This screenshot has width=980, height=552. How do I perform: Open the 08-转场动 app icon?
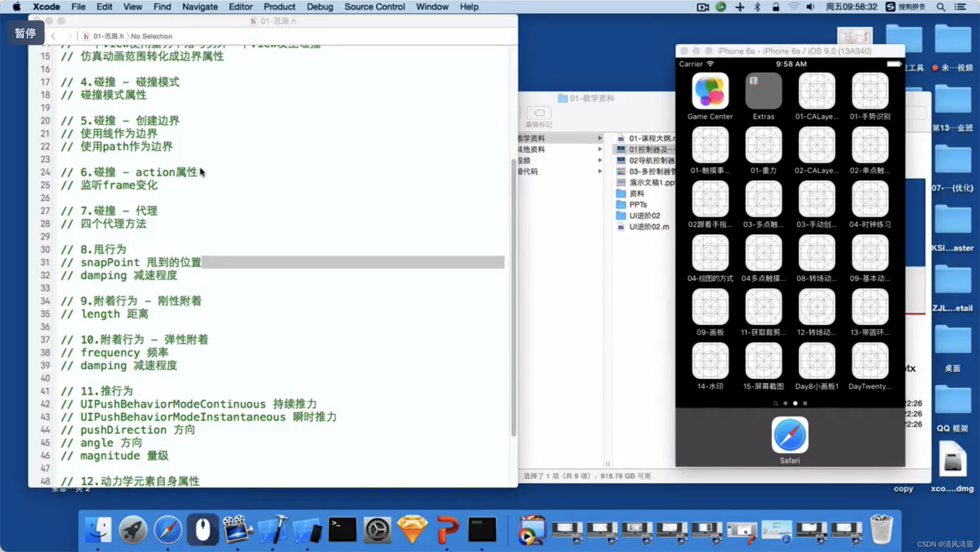(817, 253)
